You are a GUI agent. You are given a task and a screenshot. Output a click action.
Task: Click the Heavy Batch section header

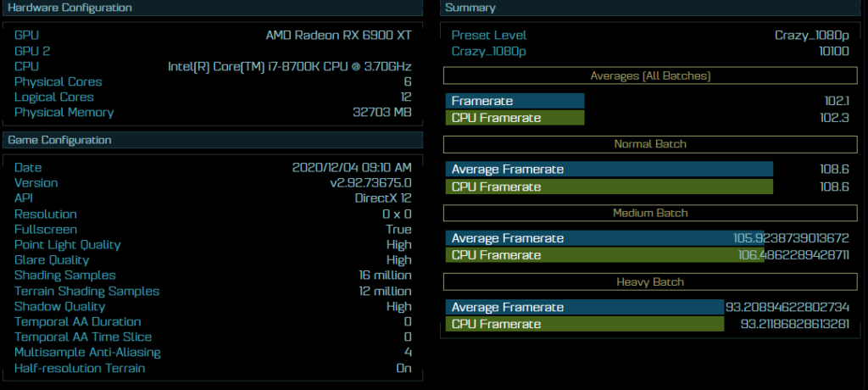(x=650, y=281)
